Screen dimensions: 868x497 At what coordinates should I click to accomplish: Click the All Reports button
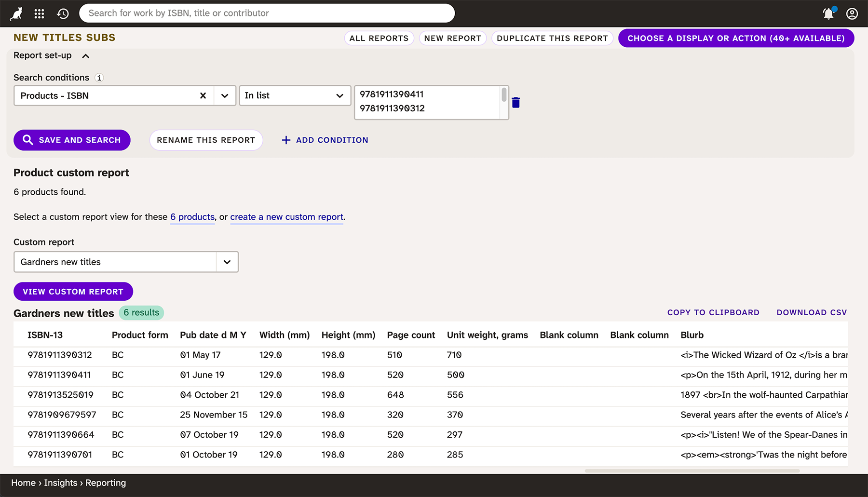tap(379, 38)
